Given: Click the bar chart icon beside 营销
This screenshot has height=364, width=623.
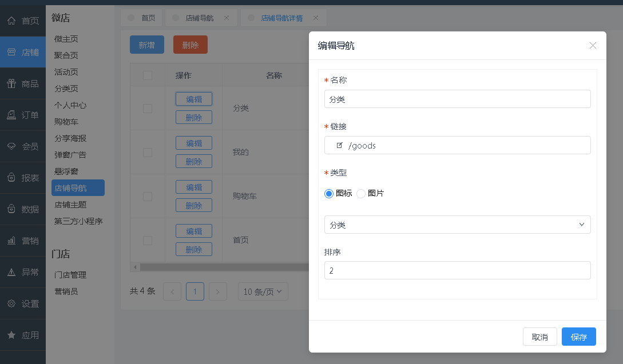Looking at the screenshot, I should click(x=11, y=241).
